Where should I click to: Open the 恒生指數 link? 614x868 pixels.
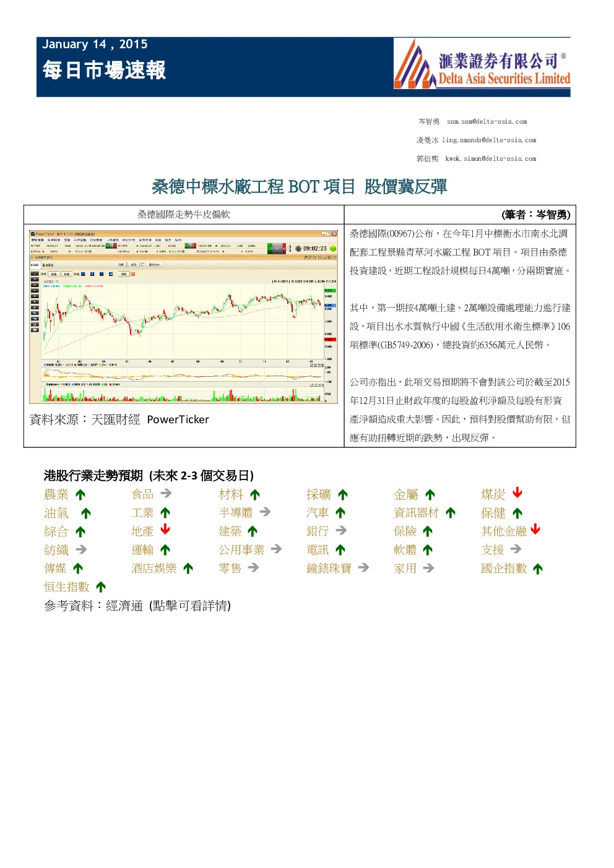pyautogui.click(x=67, y=587)
